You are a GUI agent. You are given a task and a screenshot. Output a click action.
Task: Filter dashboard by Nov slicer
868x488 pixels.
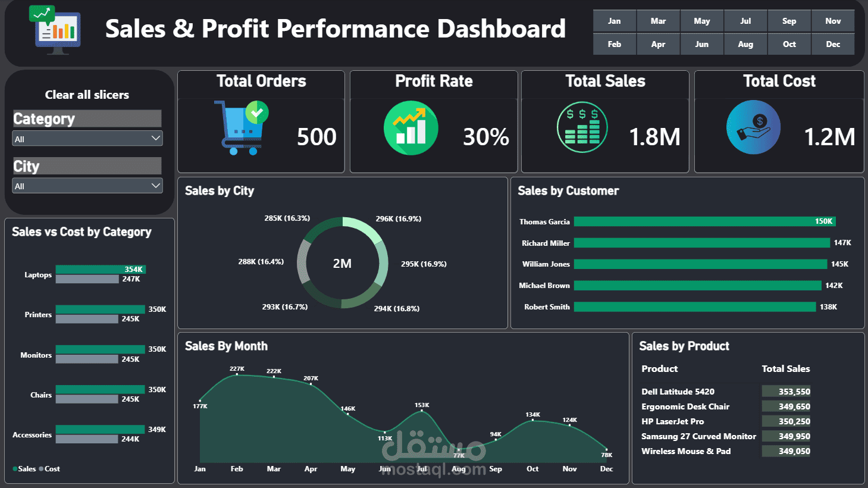coord(833,21)
